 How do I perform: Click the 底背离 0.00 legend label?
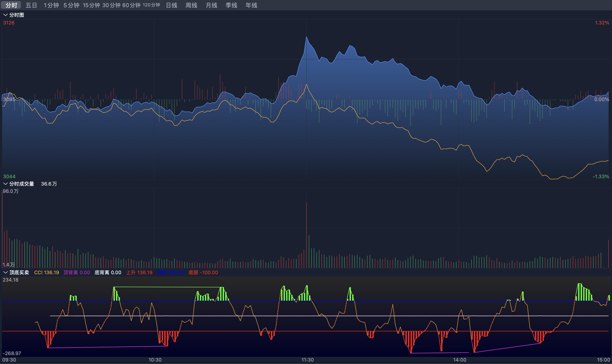tap(108, 272)
